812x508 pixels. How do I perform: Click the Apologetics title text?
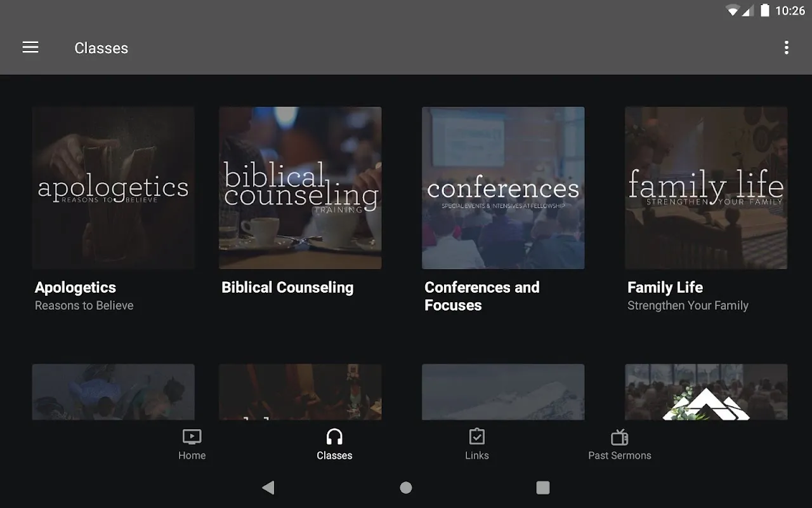pyautogui.click(x=75, y=288)
